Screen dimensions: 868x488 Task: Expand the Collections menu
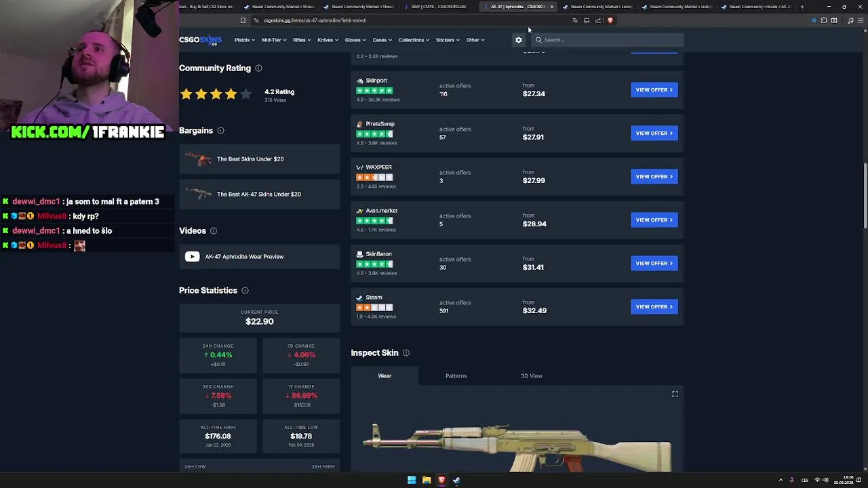tap(414, 40)
